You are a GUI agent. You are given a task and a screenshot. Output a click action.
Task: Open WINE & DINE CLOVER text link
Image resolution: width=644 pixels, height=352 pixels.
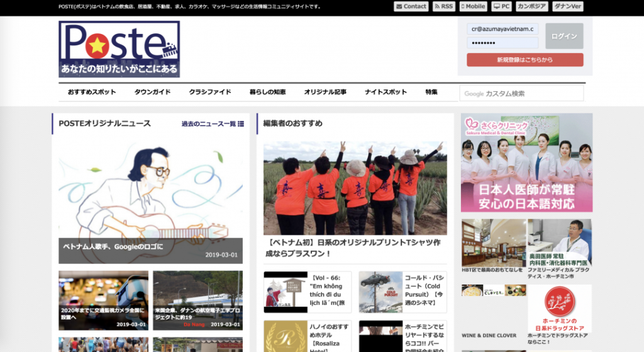tap(489, 336)
